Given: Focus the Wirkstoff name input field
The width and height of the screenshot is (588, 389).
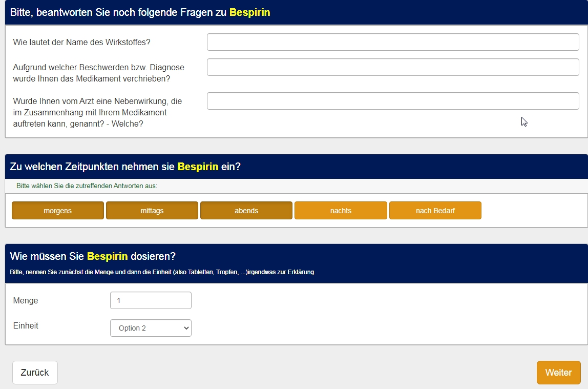Looking at the screenshot, I should click(393, 42).
